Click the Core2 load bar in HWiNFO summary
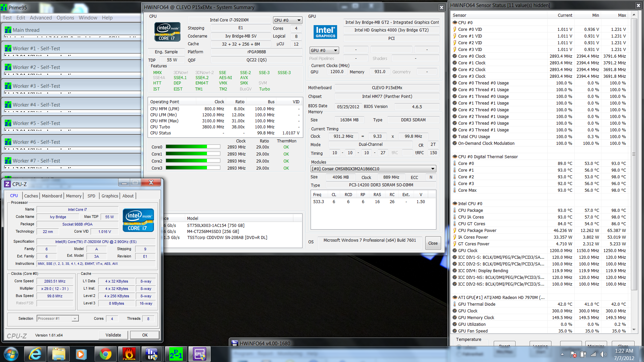Screen dimensions: 644x362 click(x=193, y=161)
